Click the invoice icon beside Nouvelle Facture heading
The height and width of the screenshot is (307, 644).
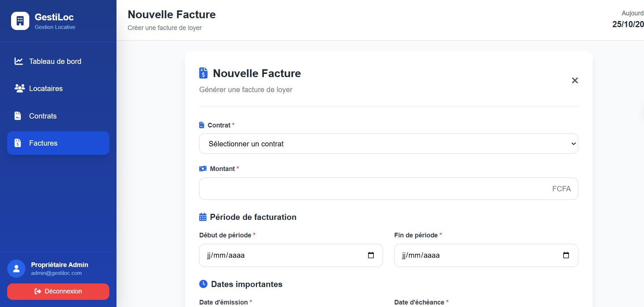point(203,73)
